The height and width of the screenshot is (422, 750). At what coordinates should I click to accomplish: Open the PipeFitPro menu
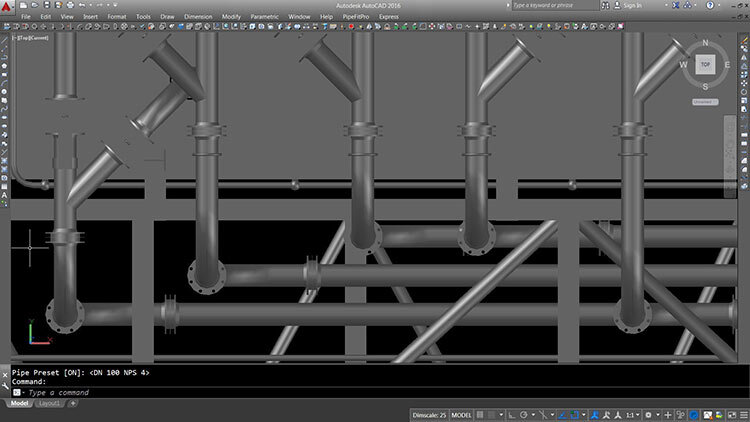tap(354, 17)
